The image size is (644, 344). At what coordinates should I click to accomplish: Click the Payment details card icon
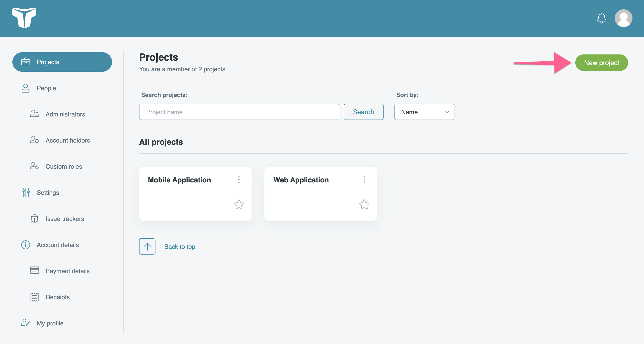point(35,271)
